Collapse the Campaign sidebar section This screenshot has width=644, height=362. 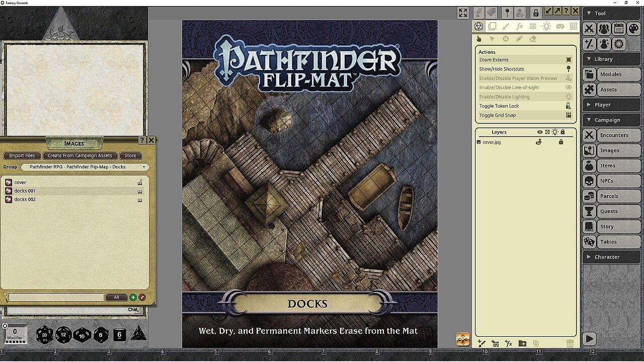coord(611,120)
